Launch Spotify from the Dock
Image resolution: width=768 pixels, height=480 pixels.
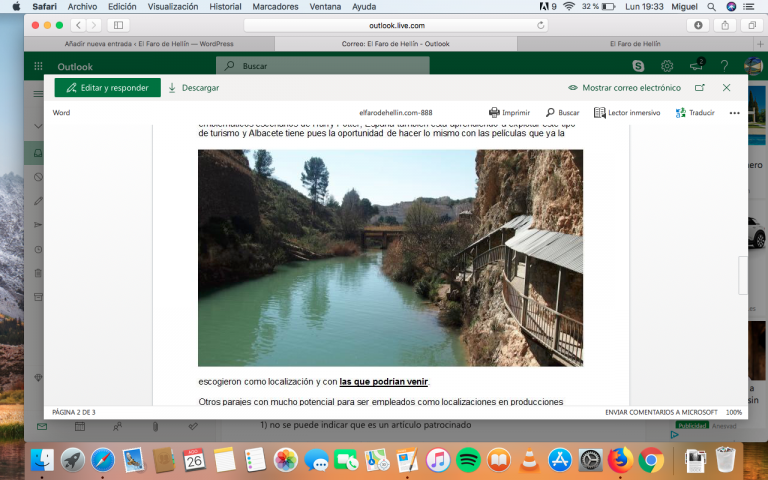click(468, 460)
